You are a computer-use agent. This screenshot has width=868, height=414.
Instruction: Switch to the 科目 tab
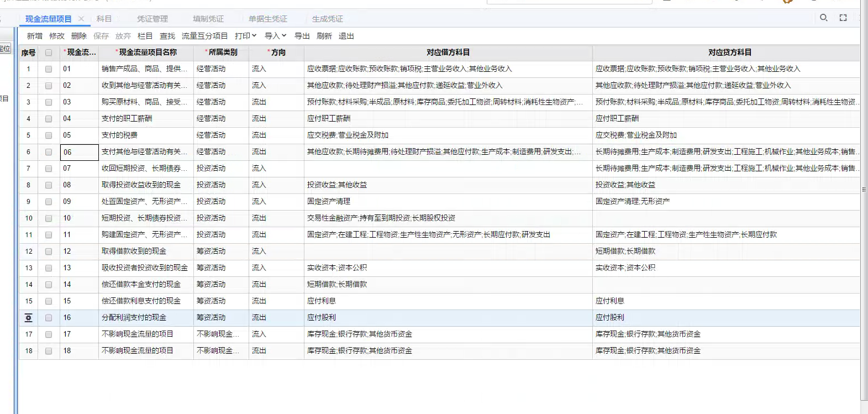[104, 19]
